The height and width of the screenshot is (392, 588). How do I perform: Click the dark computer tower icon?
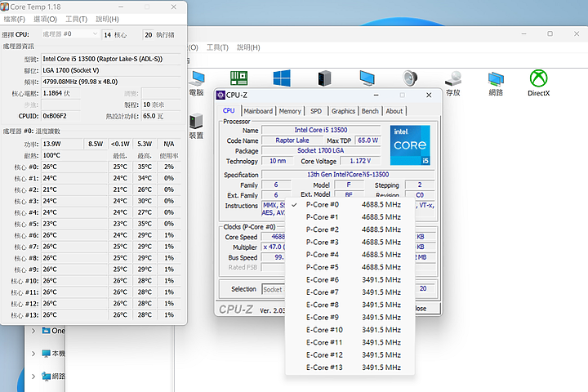pos(324,78)
